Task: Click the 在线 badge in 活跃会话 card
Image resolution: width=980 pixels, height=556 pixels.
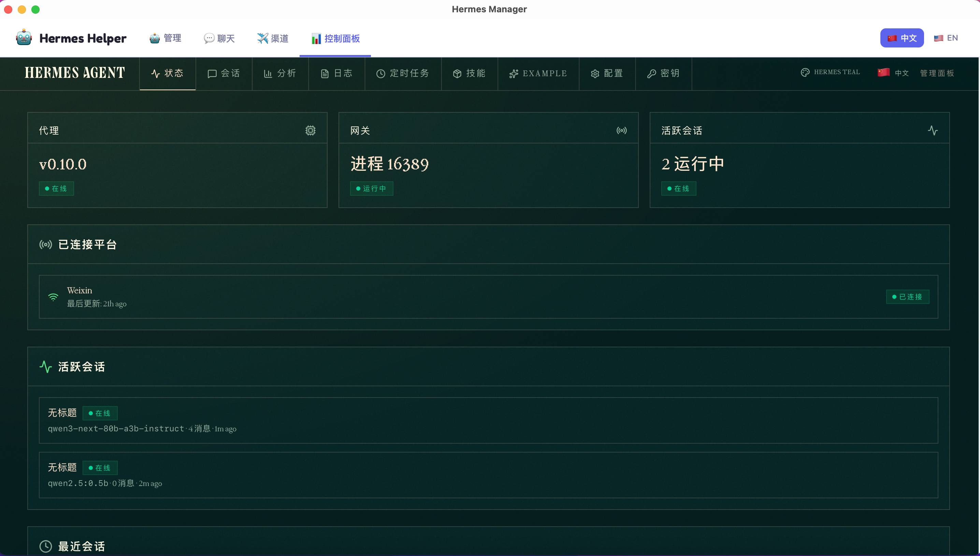Action: pyautogui.click(x=679, y=189)
